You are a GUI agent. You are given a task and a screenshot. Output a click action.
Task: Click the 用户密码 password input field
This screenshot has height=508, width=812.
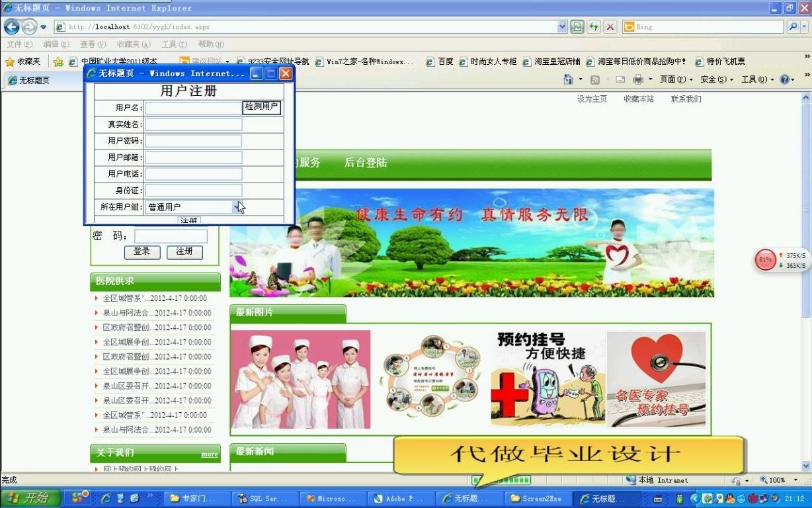point(192,140)
